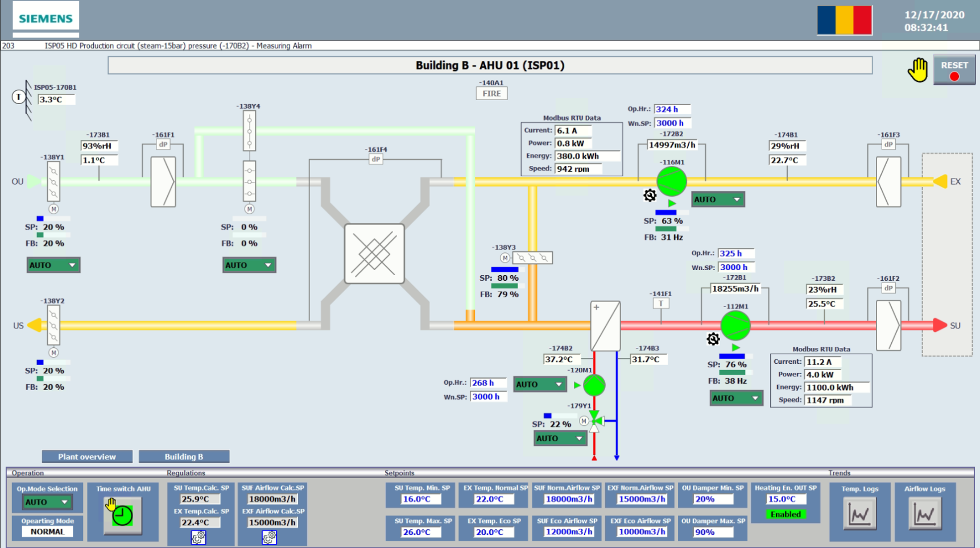This screenshot has height=548, width=980.
Task: Toggle the -140A1 FIRE indicator
Action: [x=491, y=94]
